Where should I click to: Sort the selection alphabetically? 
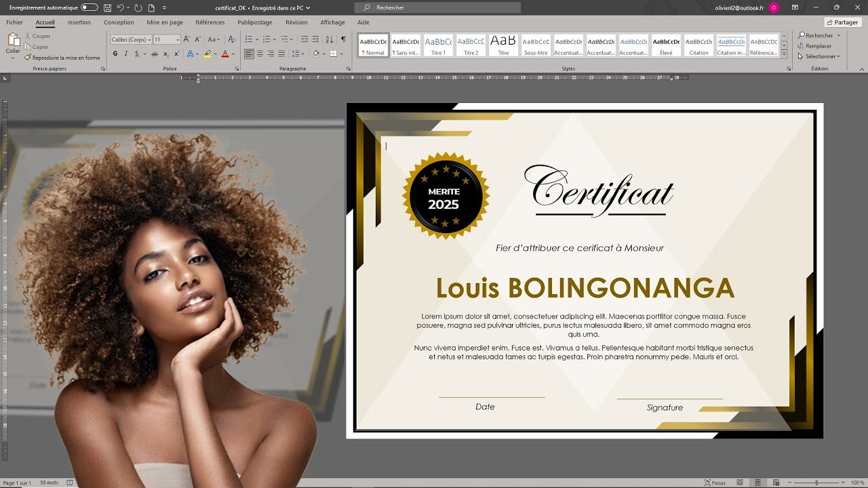pos(330,39)
